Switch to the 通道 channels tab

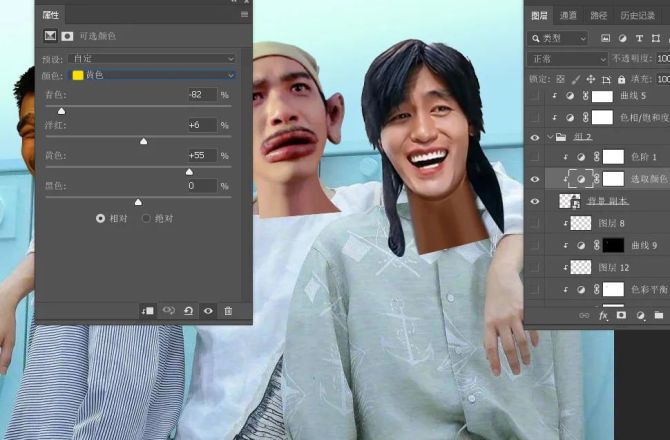coord(568,16)
